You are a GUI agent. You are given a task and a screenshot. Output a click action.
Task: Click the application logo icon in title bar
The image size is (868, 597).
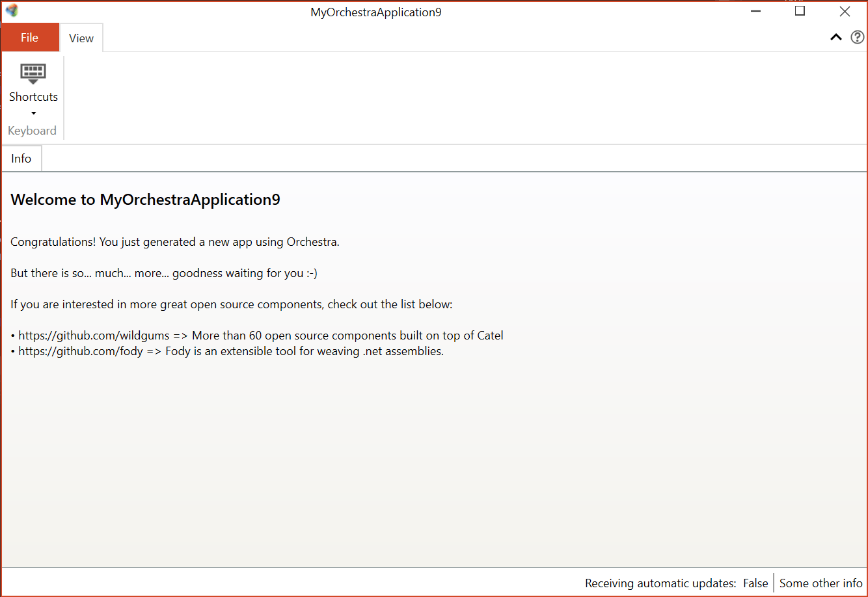[12, 11]
